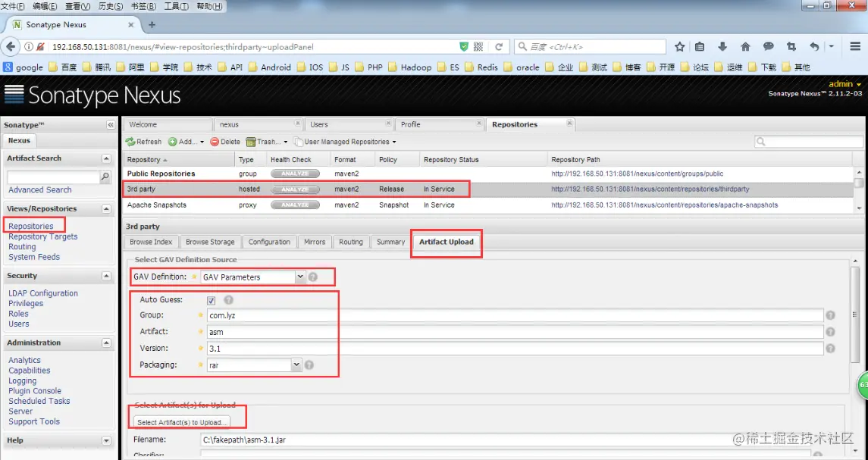Open the Repository Targets link
868x460 pixels.
click(x=42, y=236)
